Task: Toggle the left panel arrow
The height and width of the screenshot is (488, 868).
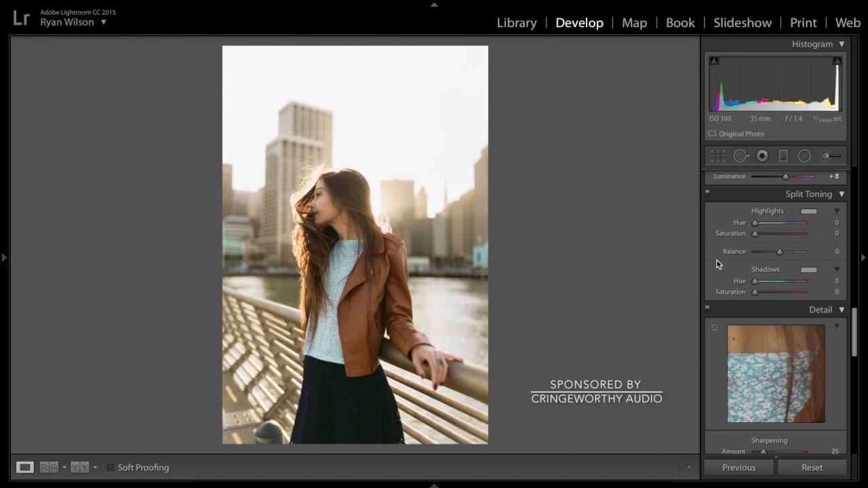Action: coord(4,258)
